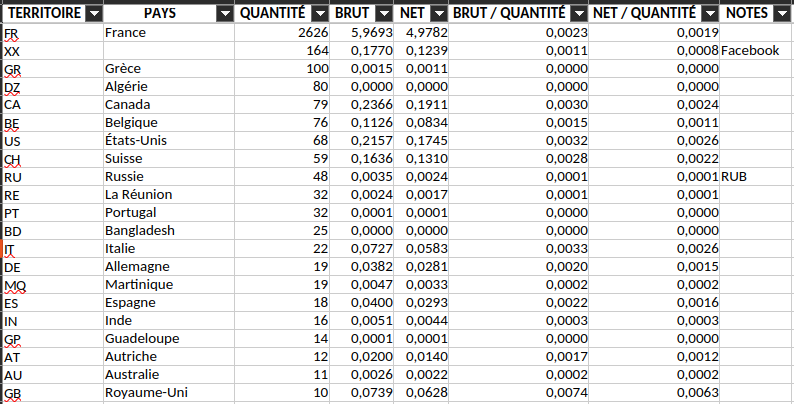Select the cell containing Inde

(x=169, y=321)
